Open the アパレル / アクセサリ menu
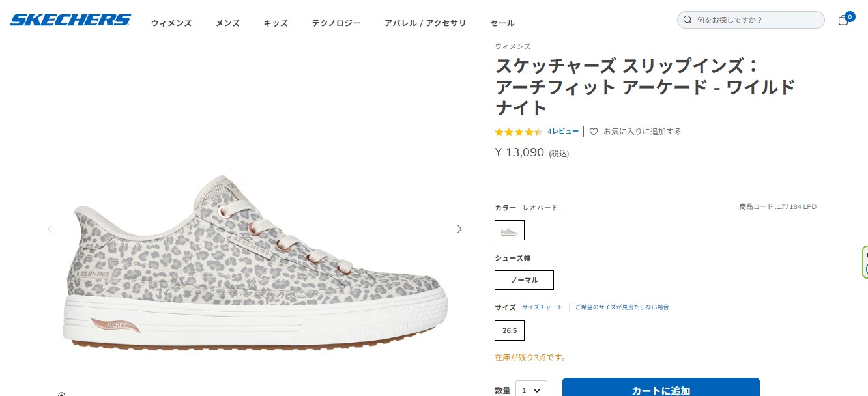 (425, 23)
